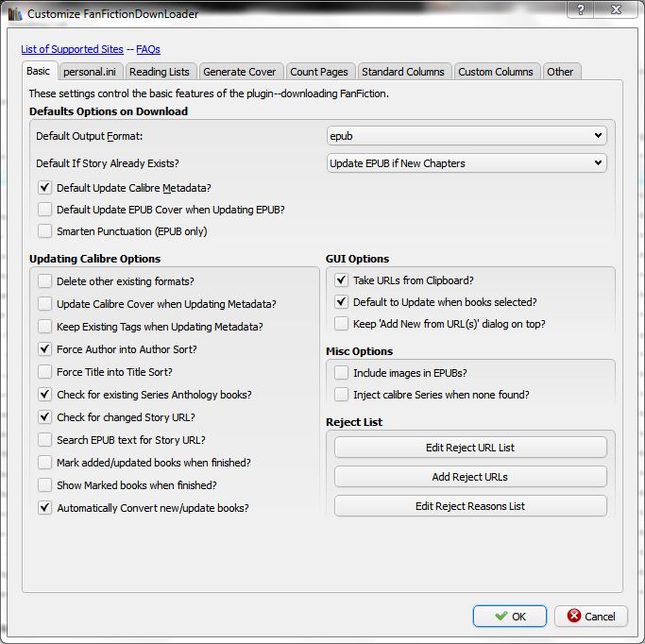Enable Default Update EPUB Cover when Updating
645x644 pixels.
point(44,210)
